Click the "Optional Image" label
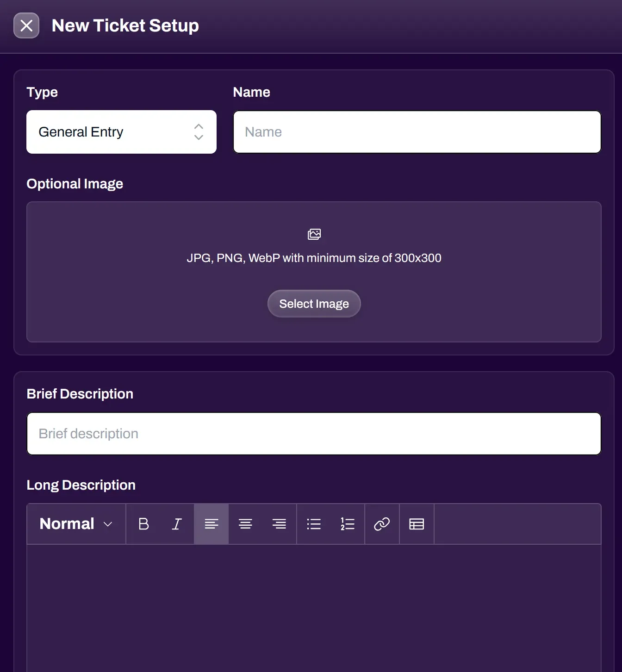 (x=75, y=184)
